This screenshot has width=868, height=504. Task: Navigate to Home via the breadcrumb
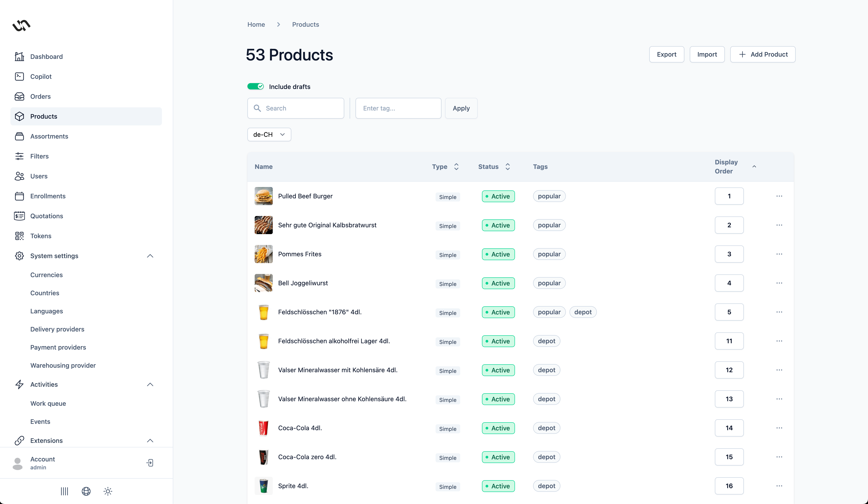[256, 24]
